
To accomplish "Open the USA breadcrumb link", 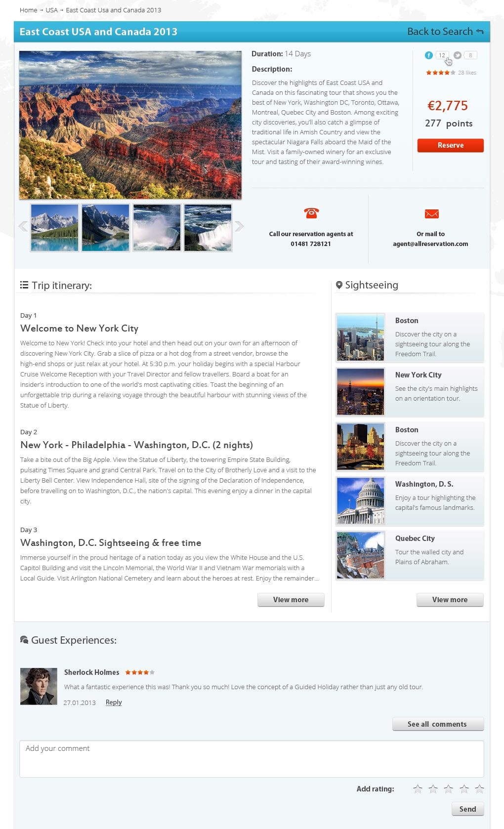I will pyautogui.click(x=52, y=10).
